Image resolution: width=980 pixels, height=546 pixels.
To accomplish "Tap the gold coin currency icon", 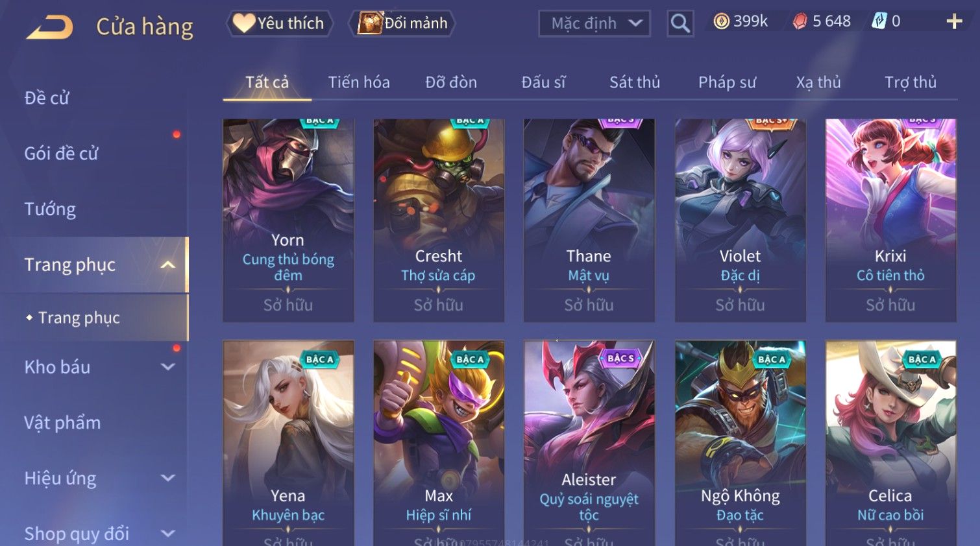I will point(721,21).
